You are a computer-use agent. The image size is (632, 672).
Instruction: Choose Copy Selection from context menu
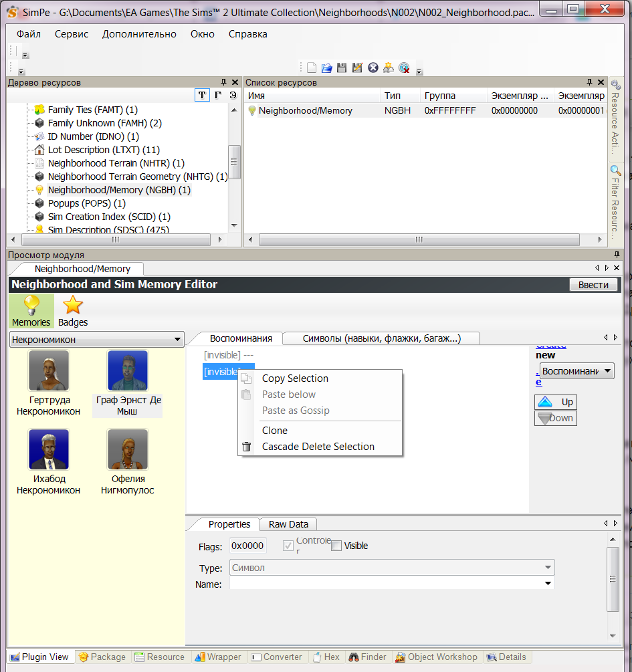pos(295,378)
